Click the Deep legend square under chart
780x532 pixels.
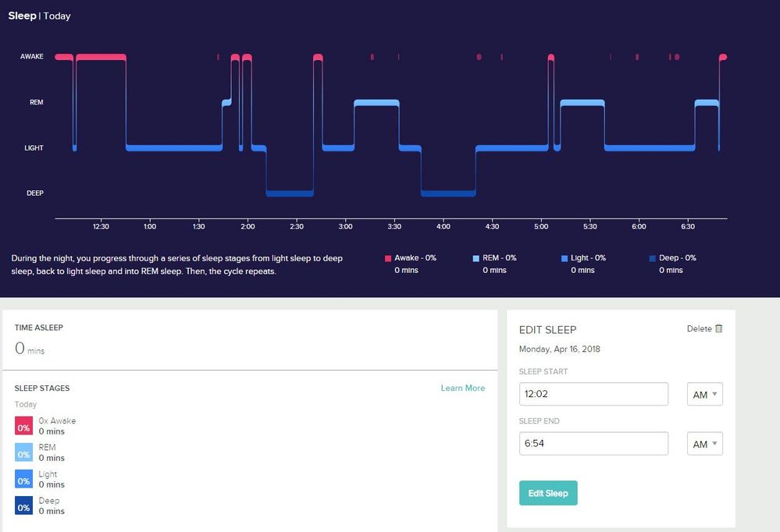pyautogui.click(x=653, y=258)
